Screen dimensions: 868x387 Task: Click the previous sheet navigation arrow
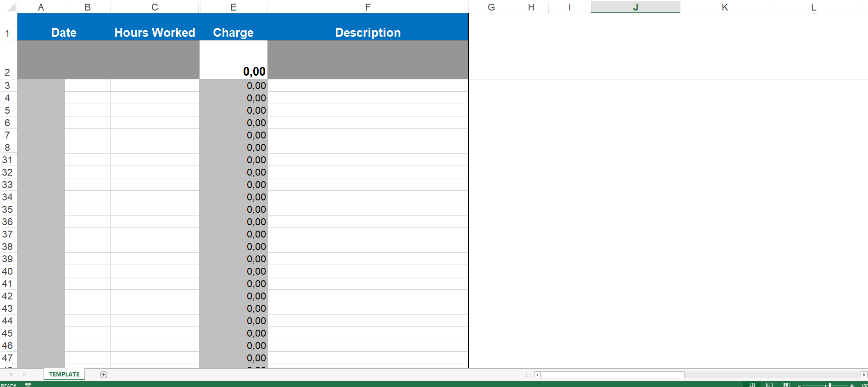tap(11, 375)
